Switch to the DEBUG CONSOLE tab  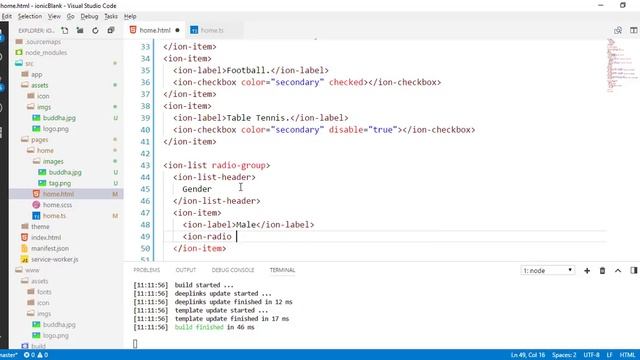[233, 270]
